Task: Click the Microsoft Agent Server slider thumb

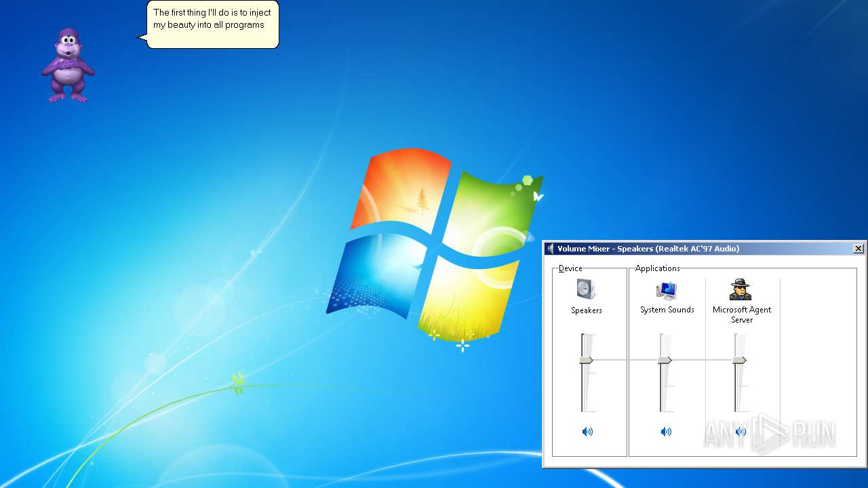Action: point(740,361)
